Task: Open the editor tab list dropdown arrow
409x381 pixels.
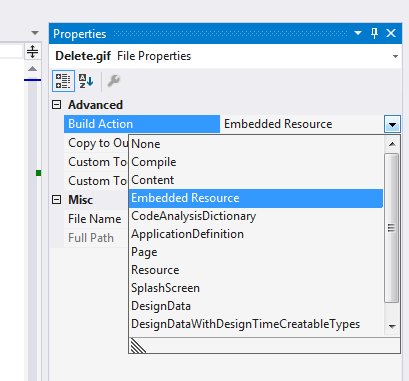Action: (x=35, y=33)
